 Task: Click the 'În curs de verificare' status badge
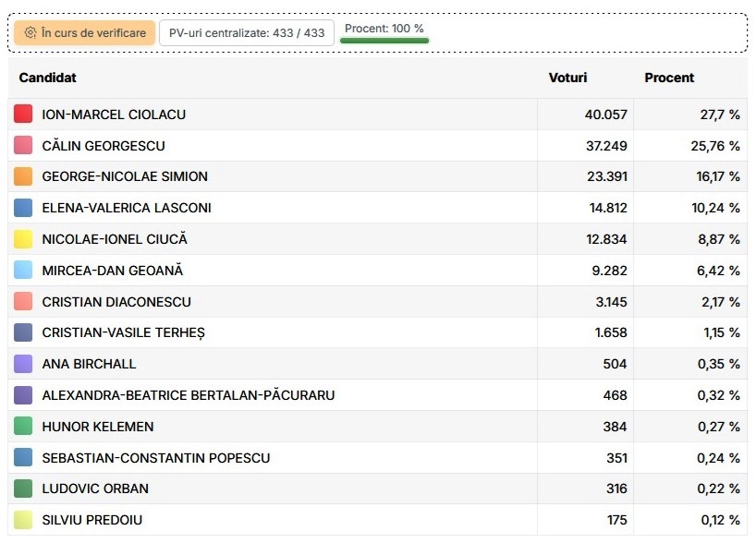(84, 33)
